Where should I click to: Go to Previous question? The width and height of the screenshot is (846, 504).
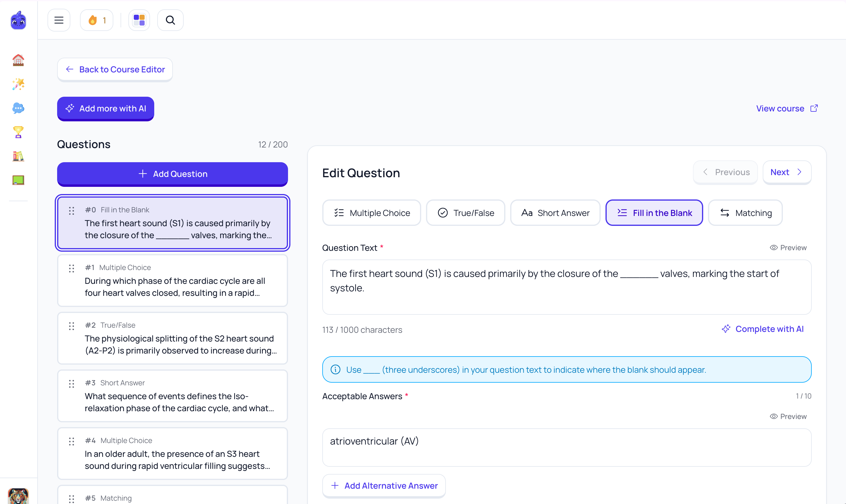pyautogui.click(x=725, y=172)
